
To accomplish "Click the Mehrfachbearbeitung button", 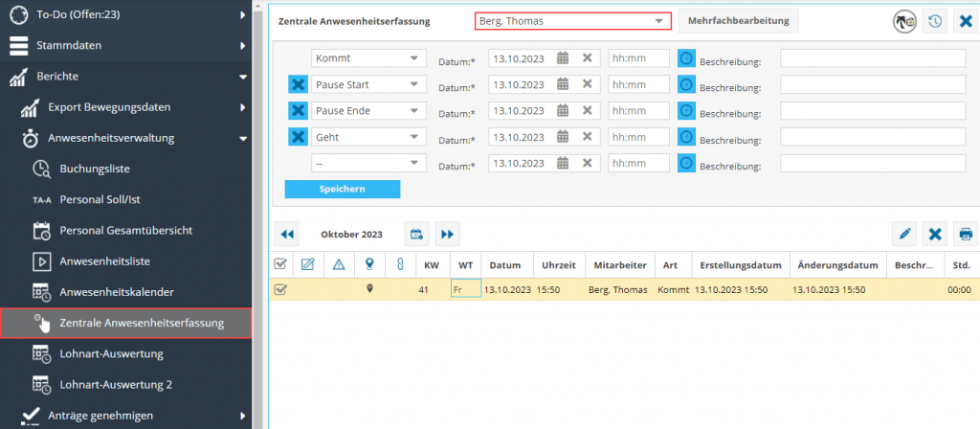I will pyautogui.click(x=738, y=21).
